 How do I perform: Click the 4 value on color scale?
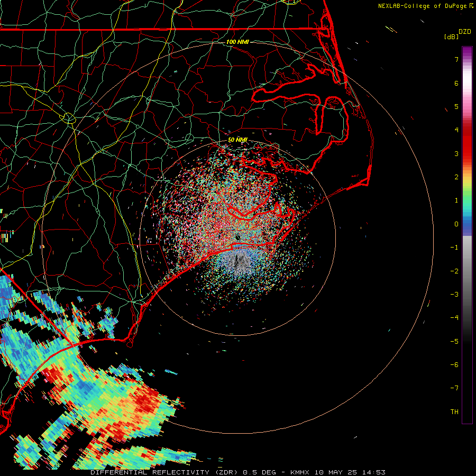pyautogui.click(x=456, y=130)
